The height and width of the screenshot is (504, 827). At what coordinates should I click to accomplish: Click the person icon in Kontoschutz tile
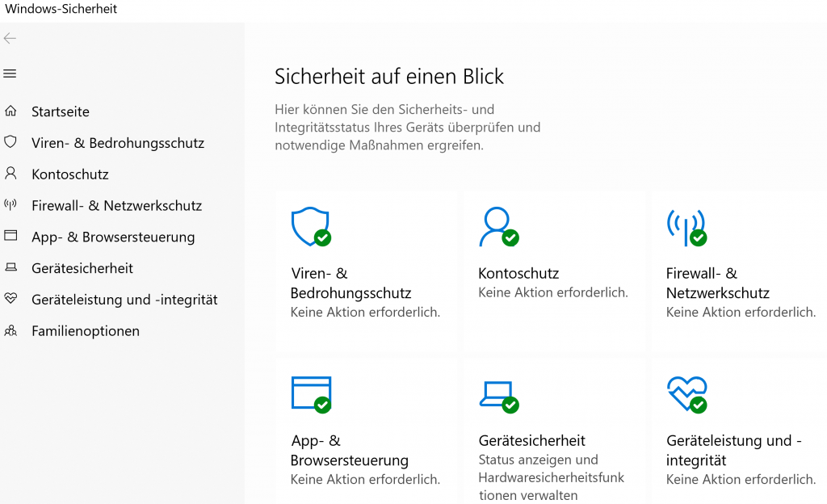495,226
